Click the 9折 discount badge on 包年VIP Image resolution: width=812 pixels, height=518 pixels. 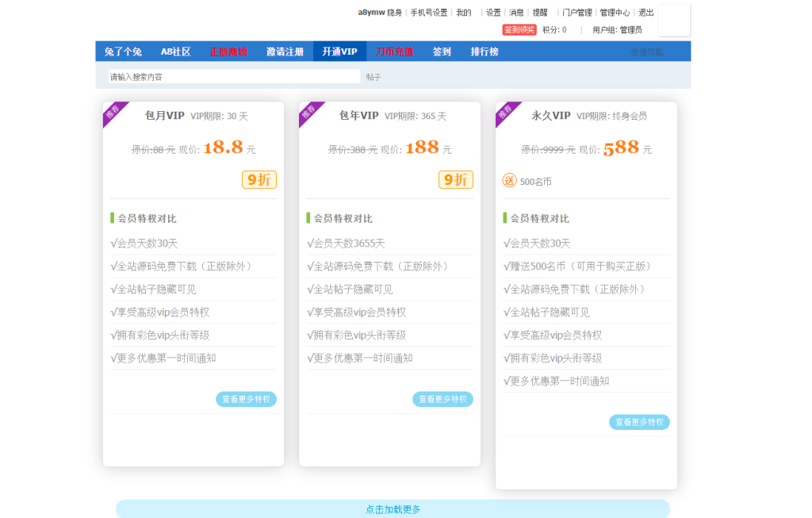point(456,180)
